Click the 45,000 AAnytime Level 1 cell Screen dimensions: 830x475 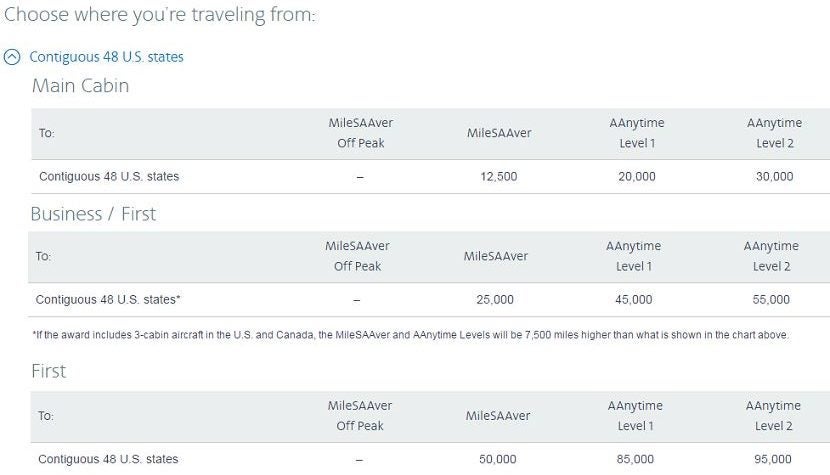pos(633,299)
